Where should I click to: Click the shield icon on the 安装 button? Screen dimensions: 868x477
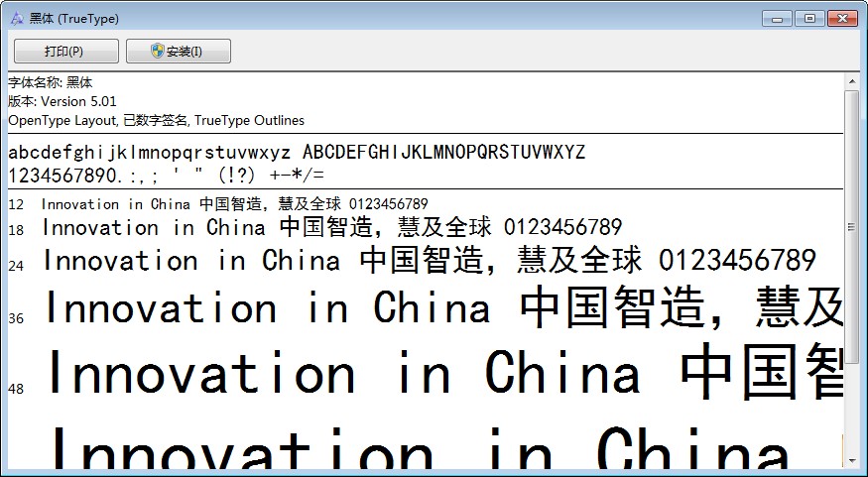click(158, 52)
